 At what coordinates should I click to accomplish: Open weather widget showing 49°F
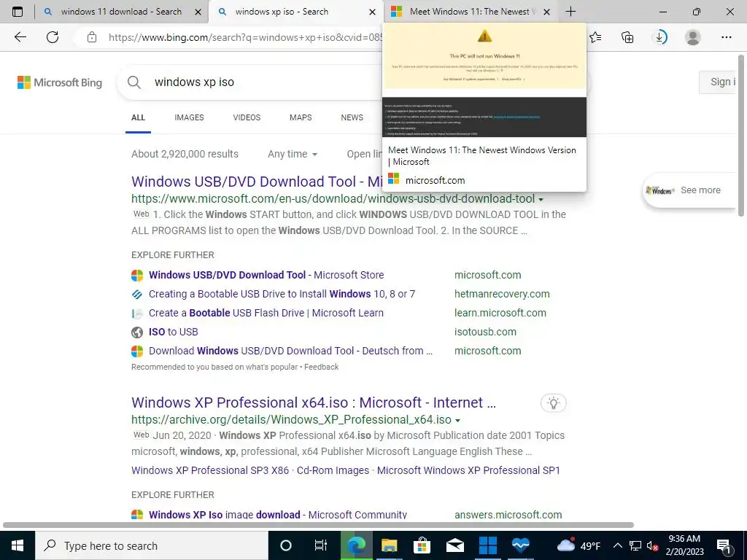coord(578,545)
